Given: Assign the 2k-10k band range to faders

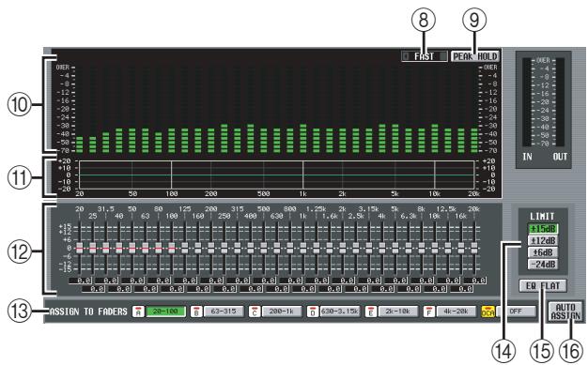Looking at the screenshot, I should pyautogui.click(x=398, y=312).
